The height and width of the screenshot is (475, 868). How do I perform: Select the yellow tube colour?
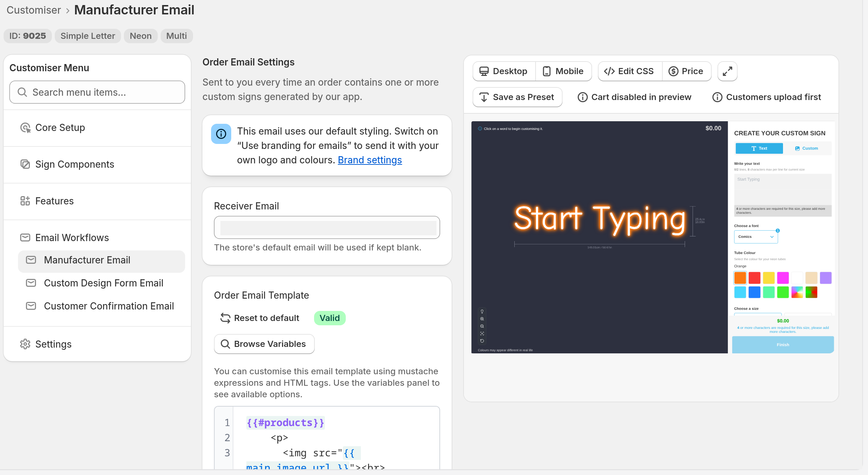click(x=769, y=278)
